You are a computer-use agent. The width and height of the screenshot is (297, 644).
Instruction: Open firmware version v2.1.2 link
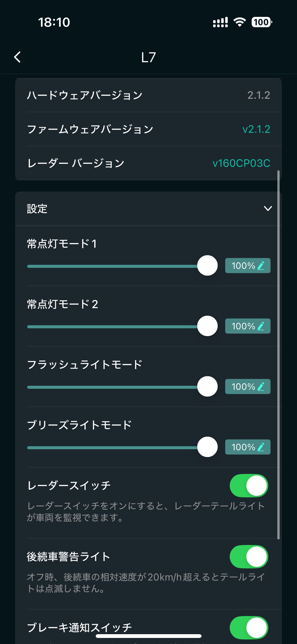[256, 129]
